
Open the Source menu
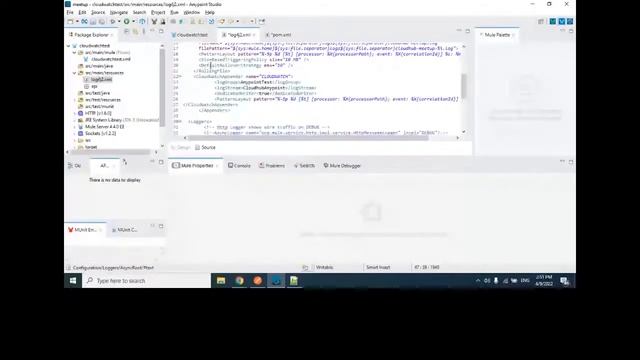[98, 13]
